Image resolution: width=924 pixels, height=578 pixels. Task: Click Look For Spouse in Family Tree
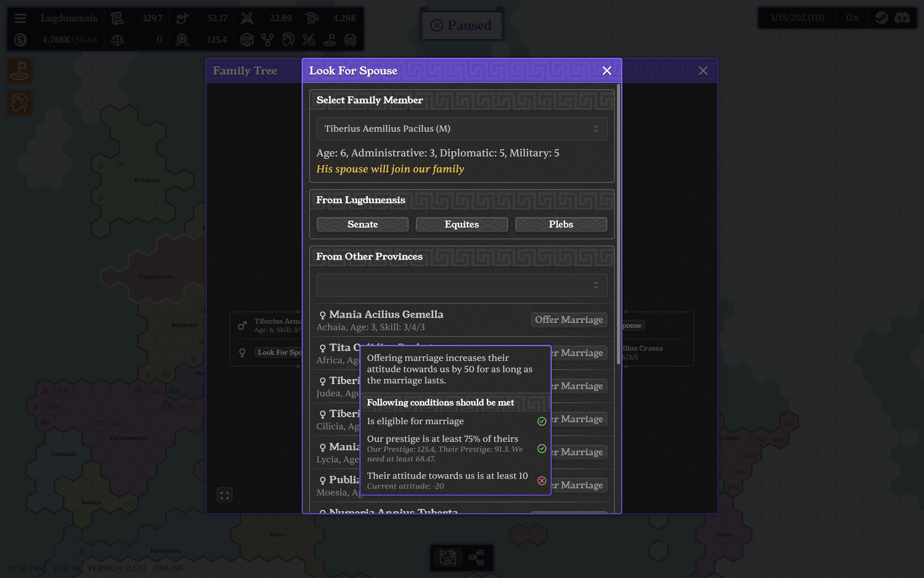coord(278,353)
